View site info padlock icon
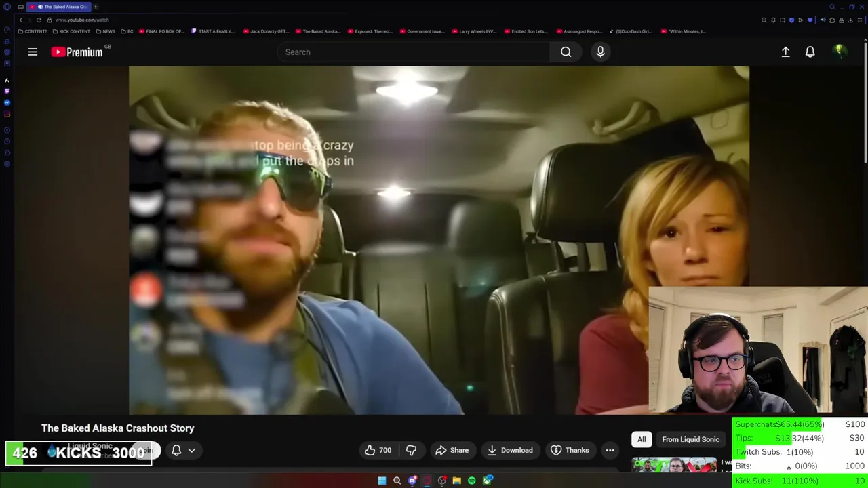 50,20
